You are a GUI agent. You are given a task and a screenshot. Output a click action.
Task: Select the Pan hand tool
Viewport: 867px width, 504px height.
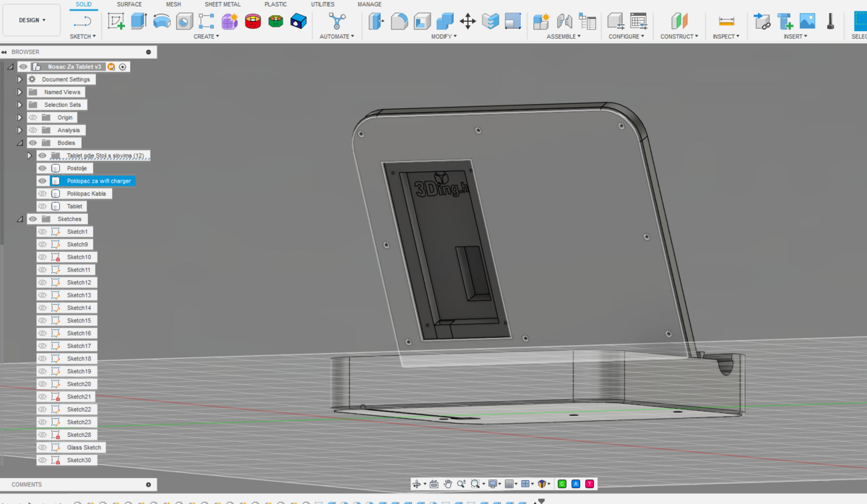(448, 484)
